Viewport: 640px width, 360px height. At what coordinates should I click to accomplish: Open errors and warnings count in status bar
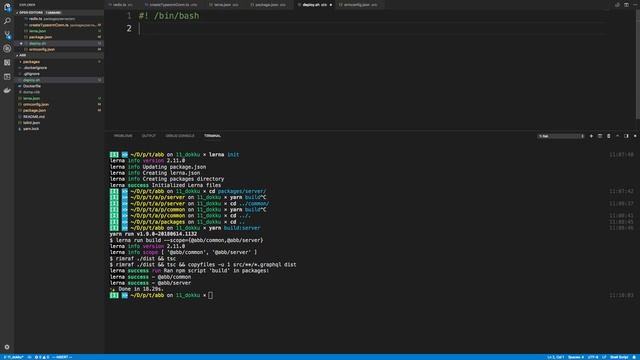[42, 357]
